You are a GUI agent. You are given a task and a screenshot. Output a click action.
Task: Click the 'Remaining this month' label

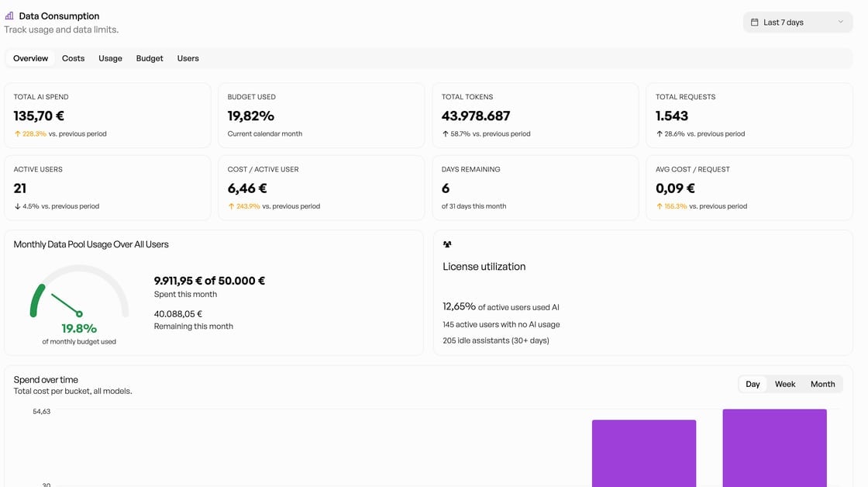coord(193,326)
